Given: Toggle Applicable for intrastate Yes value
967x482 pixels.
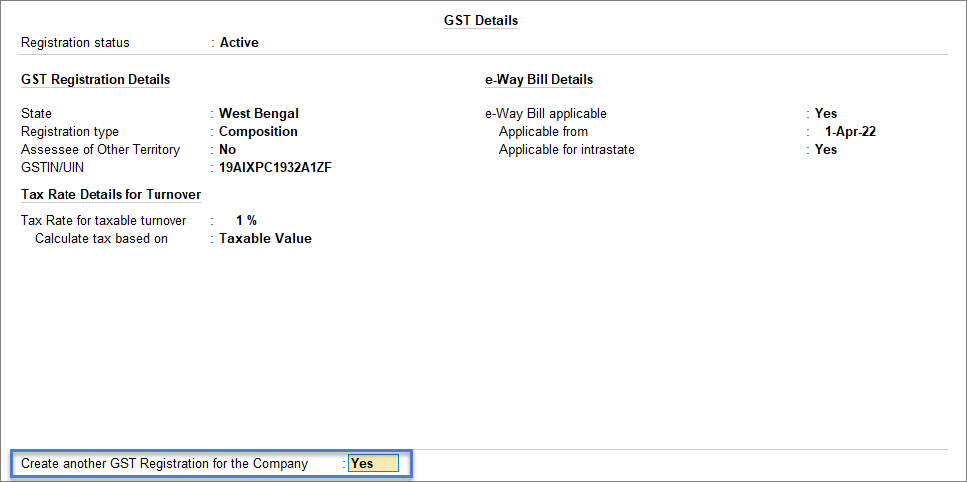Looking at the screenshot, I should [826, 149].
